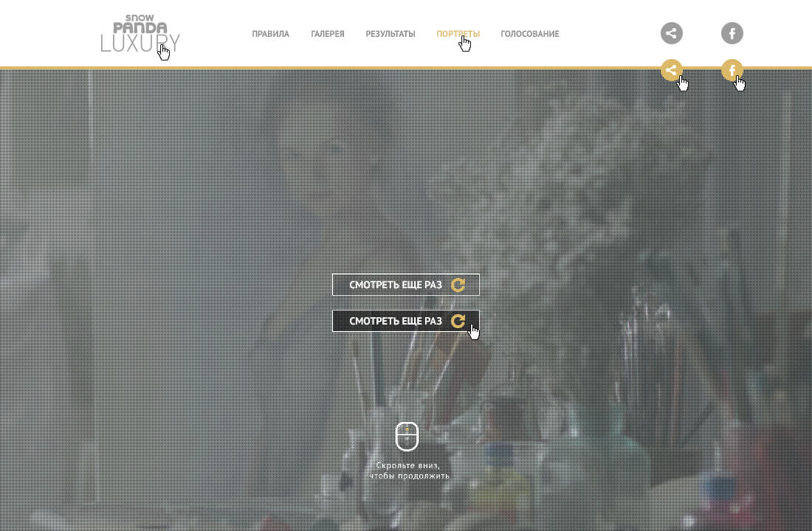The width and height of the screenshot is (812, 531).
Task: Click the Snow Panda Luxury logo
Action: click(140, 35)
